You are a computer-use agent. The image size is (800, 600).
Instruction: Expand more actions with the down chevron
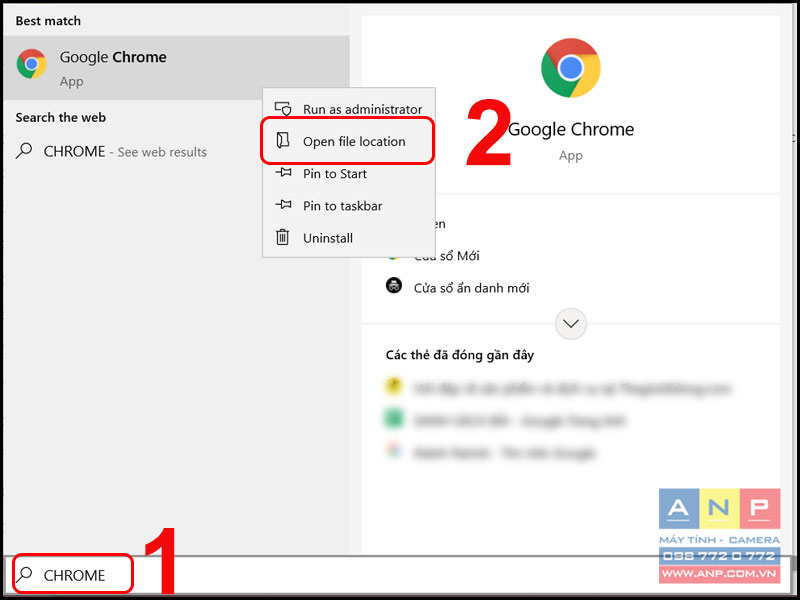pos(570,323)
